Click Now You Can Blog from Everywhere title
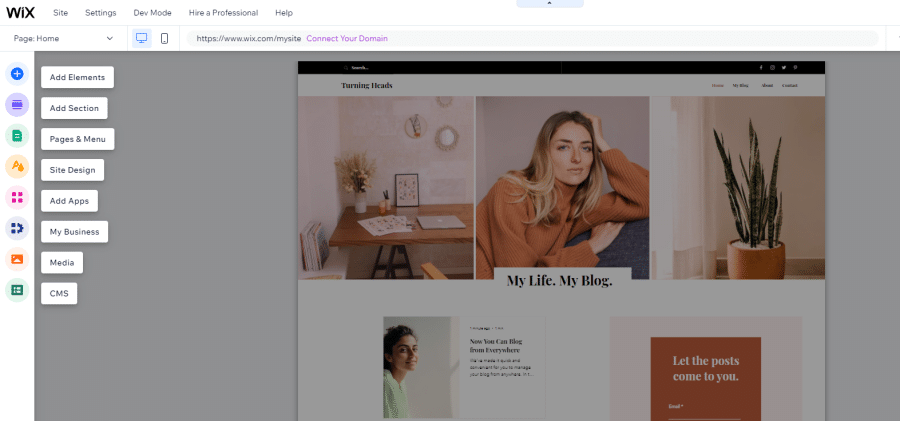This screenshot has height=421, width=900. coord(496,346)
